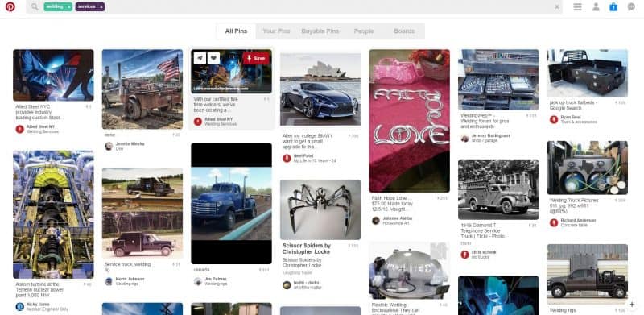
Task: Open the messages speech bubble icon
Action: coord(631,7)
